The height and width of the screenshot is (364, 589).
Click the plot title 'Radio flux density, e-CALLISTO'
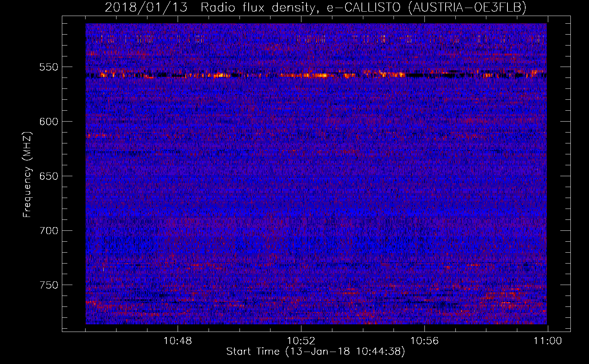[x=300, y=7]
